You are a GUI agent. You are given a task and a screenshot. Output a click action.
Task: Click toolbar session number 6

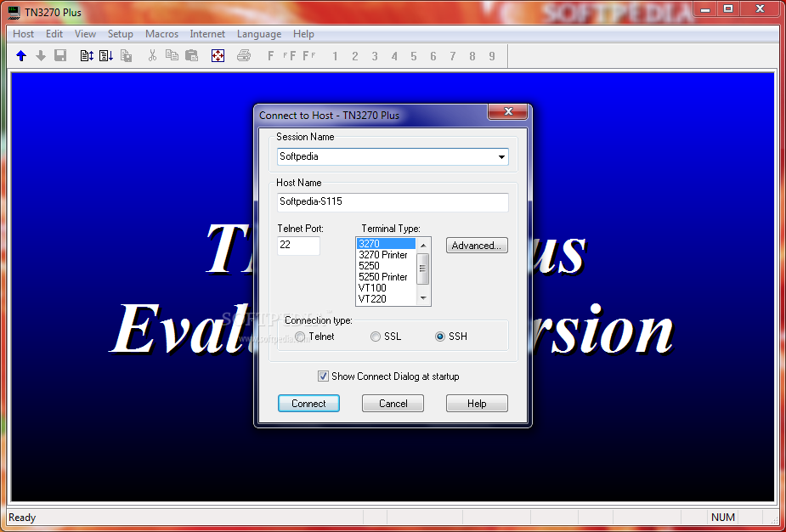point(433,56)
